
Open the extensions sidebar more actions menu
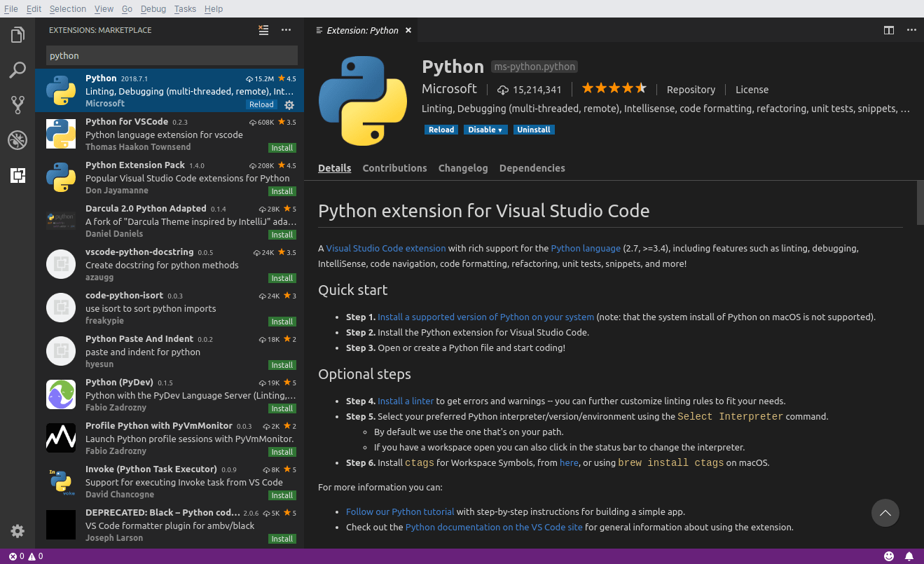286,30
